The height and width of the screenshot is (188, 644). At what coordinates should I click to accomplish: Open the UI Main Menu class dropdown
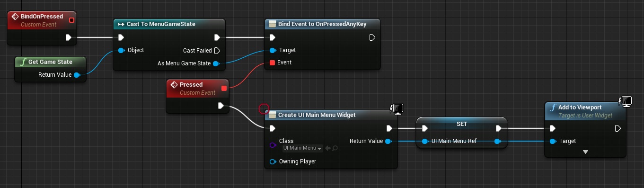302,148
